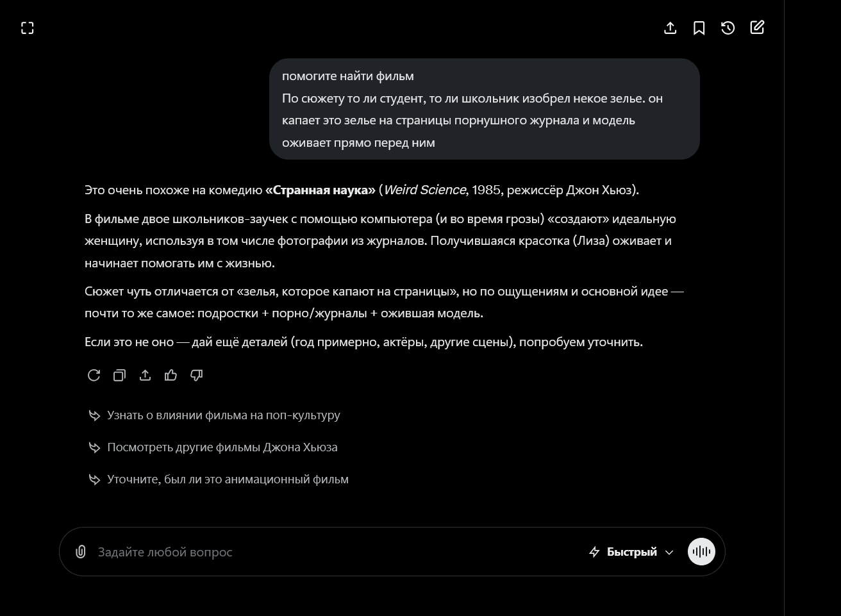Like the response with thumbs up
Viewport: 841px width, 616px height.
171,375
